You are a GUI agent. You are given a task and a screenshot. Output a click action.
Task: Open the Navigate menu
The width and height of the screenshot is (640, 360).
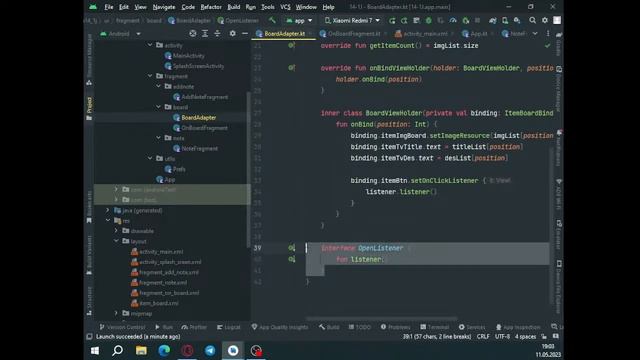click(164, 7)
